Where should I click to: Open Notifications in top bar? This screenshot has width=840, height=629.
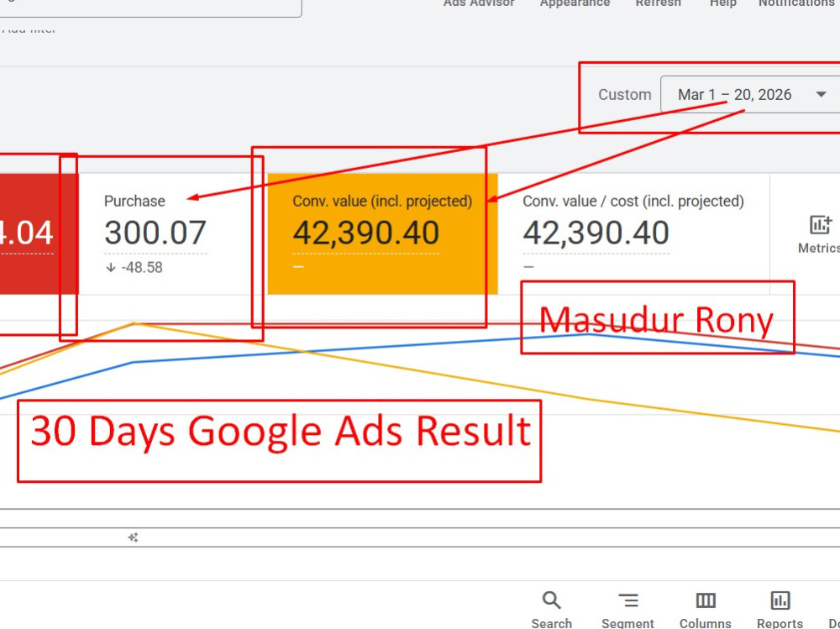[796, 3]
